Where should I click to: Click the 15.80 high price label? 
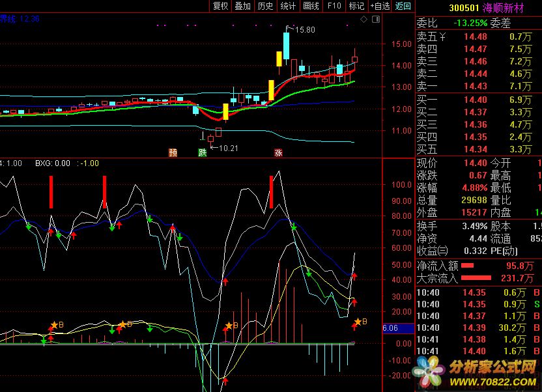tap(304, 30)
